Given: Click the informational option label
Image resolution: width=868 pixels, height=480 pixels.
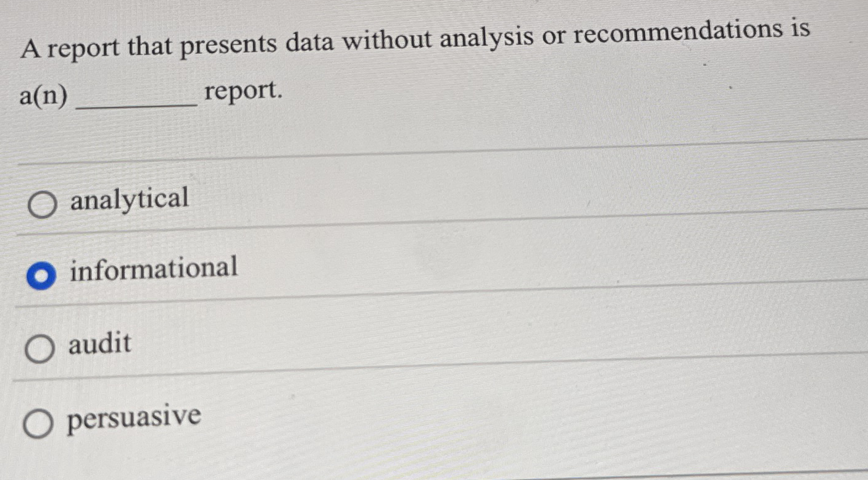Looking at the screenshot, I should (153, 269).
